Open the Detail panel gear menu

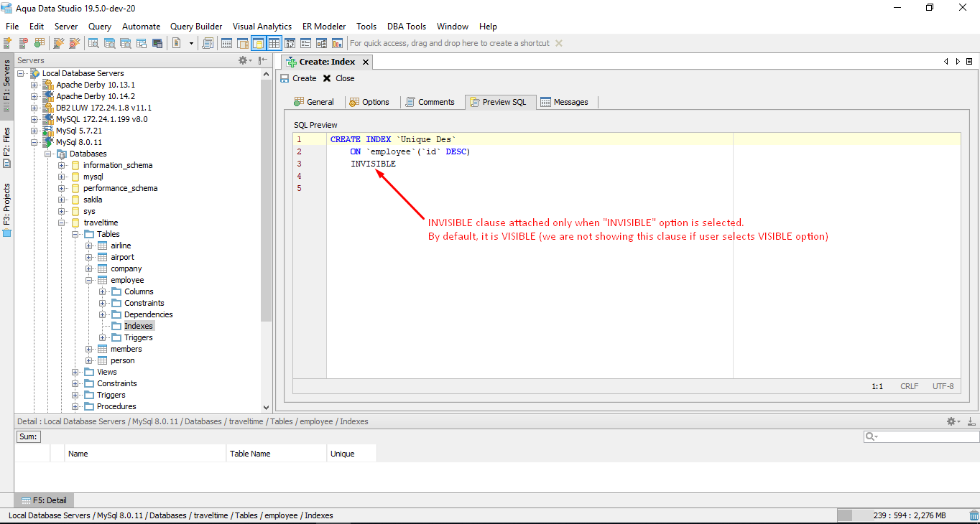pyautogui.click(x=953, y=421)
